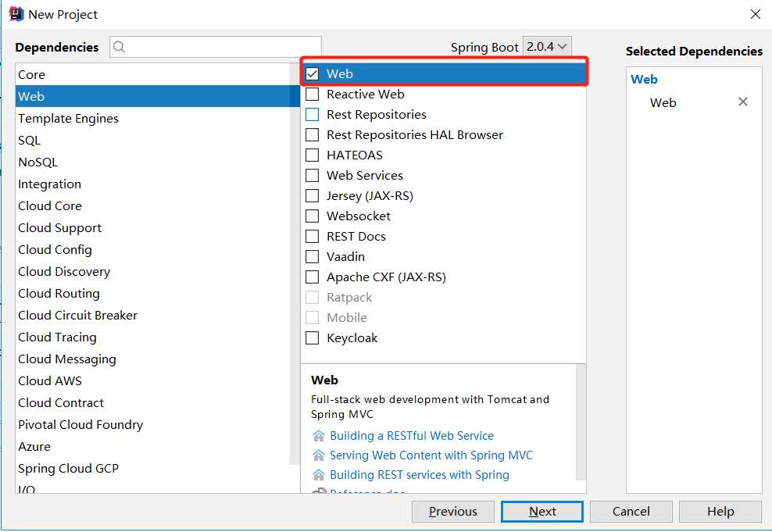772x532 pixels.
Task: Open Help for the dialog
Action: click(x=720, y=512)
